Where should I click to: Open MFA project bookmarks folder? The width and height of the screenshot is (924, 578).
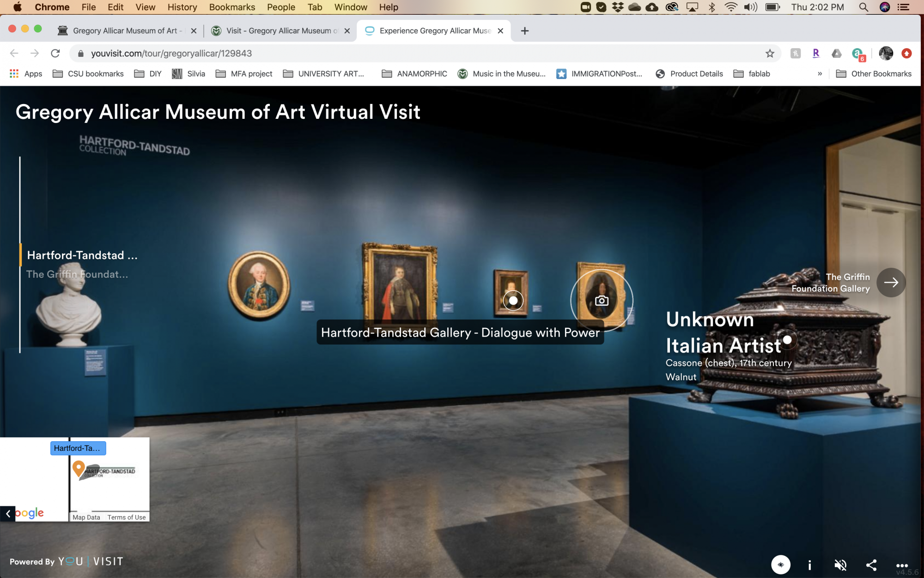pyautogui.click(x=244, y=74)
